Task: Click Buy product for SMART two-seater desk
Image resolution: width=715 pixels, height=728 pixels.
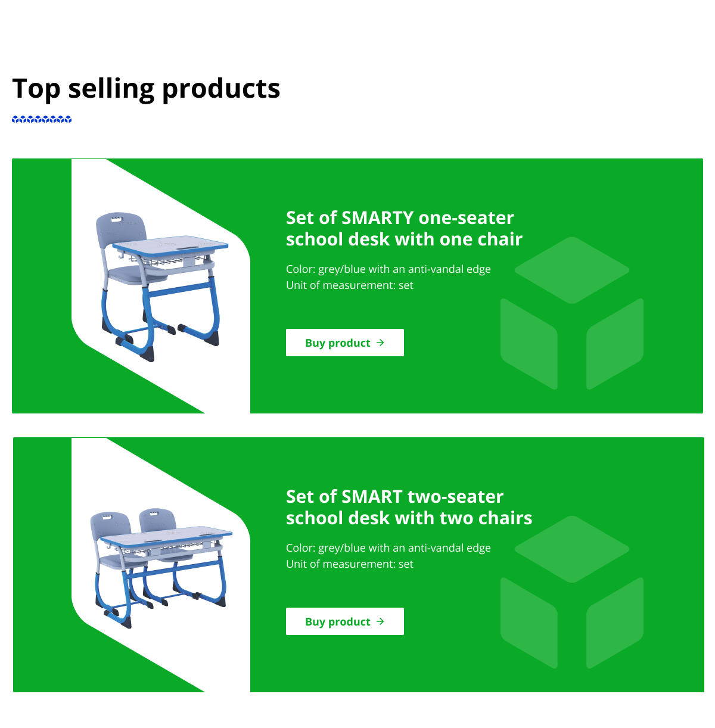Action: click(344, 621)
